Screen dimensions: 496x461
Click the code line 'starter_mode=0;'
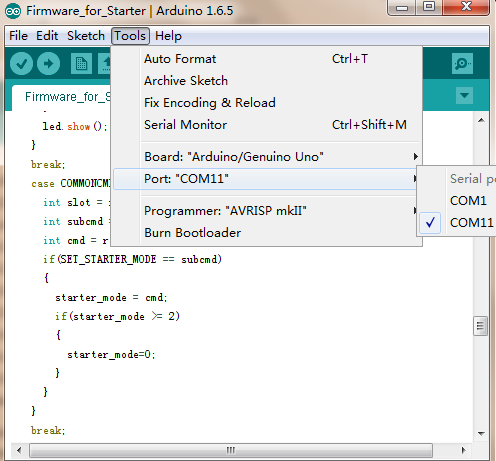click(x=111, y=354)
